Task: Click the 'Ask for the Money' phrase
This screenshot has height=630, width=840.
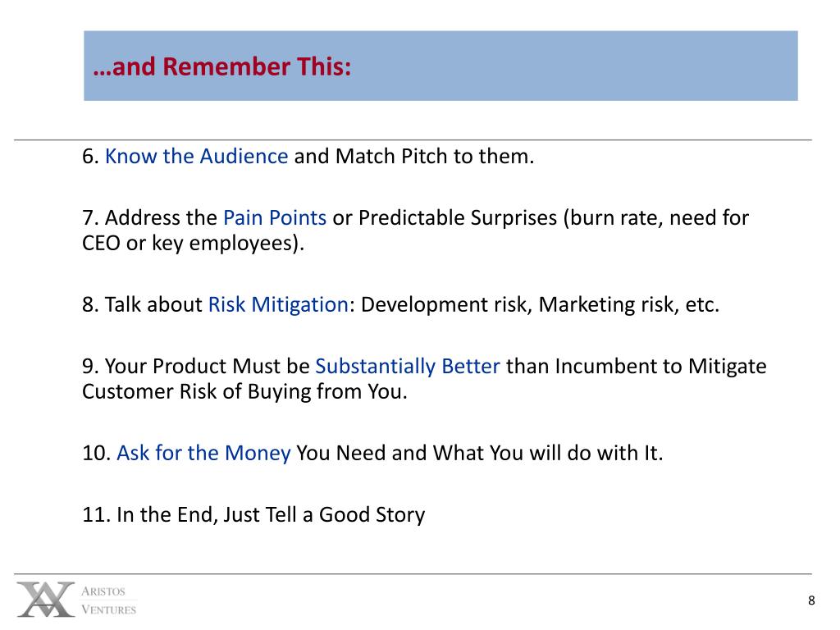Action: point(203,453)
